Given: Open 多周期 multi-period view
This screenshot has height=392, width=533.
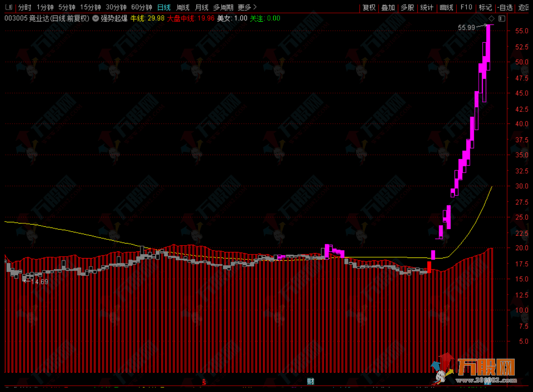Looking at the screenshot, I should 223,7.
